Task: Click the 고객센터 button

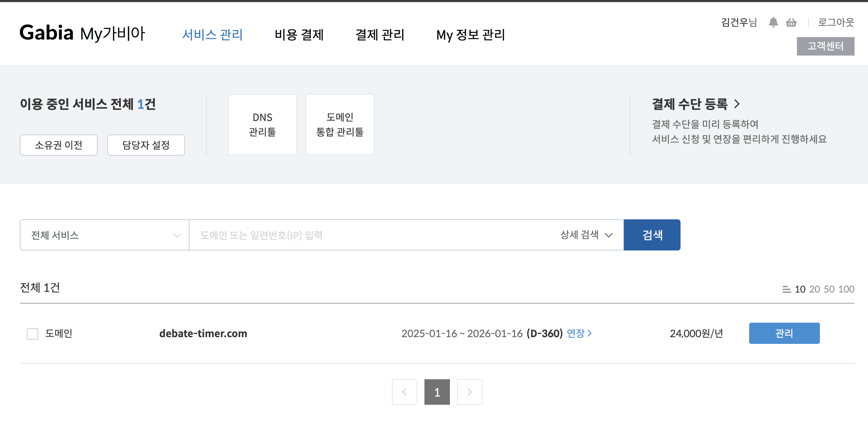Action: [825, 46]
